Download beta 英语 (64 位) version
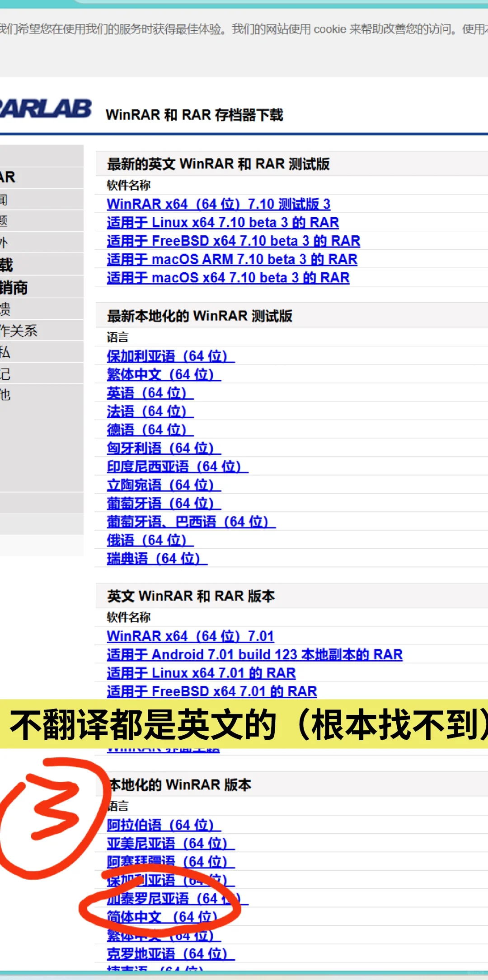 pyautogui.click(x=150, y=393)
